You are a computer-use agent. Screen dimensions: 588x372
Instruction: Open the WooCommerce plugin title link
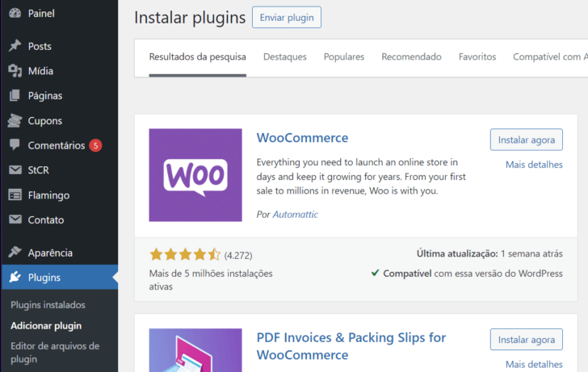pyautogui.click(x=302, y=138)
